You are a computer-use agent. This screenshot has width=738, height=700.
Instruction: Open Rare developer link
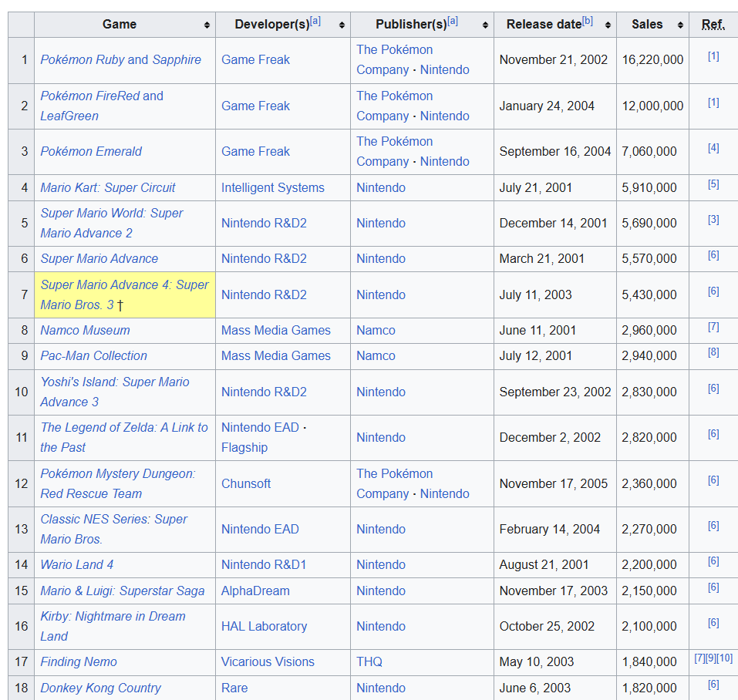click(234, 688)
